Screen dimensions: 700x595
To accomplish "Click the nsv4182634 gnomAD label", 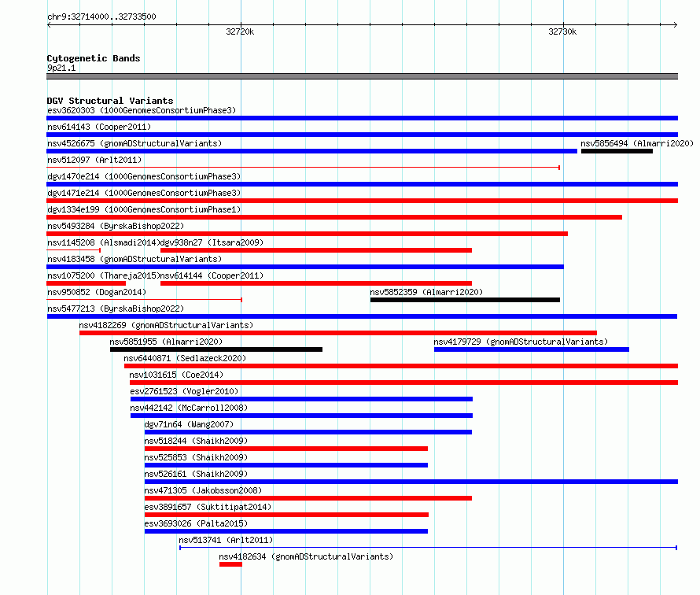I will [306, 556].
